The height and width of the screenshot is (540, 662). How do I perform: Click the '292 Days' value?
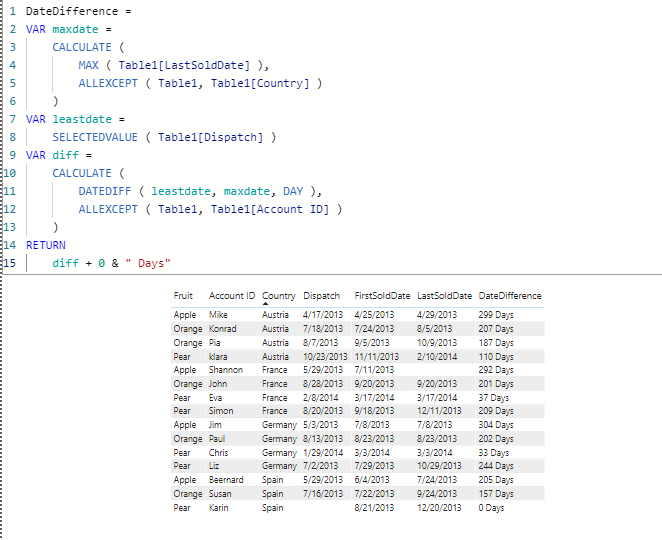click(x=496, y=370)
